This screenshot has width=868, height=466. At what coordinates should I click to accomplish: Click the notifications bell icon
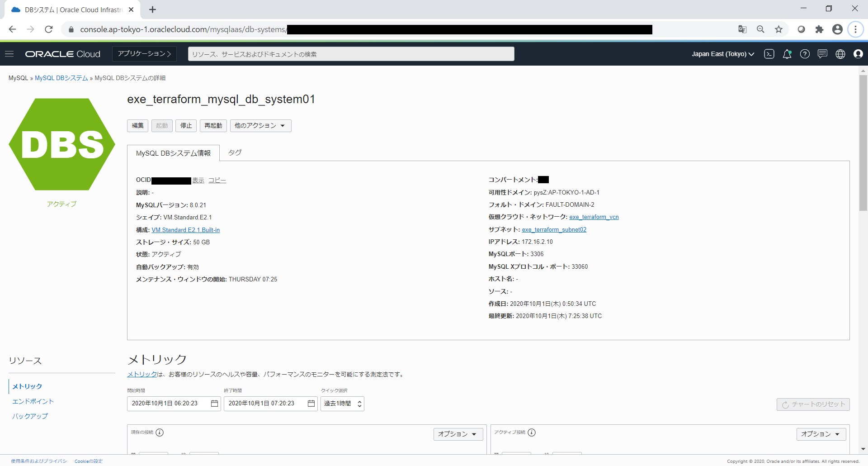(x=787, y=54)
